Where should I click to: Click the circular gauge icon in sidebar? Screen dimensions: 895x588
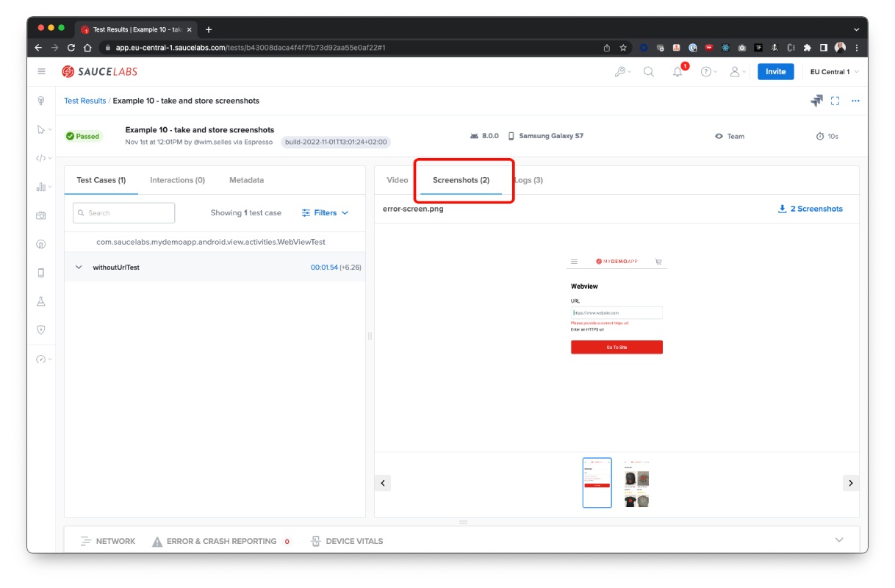(x=41, y=244)
